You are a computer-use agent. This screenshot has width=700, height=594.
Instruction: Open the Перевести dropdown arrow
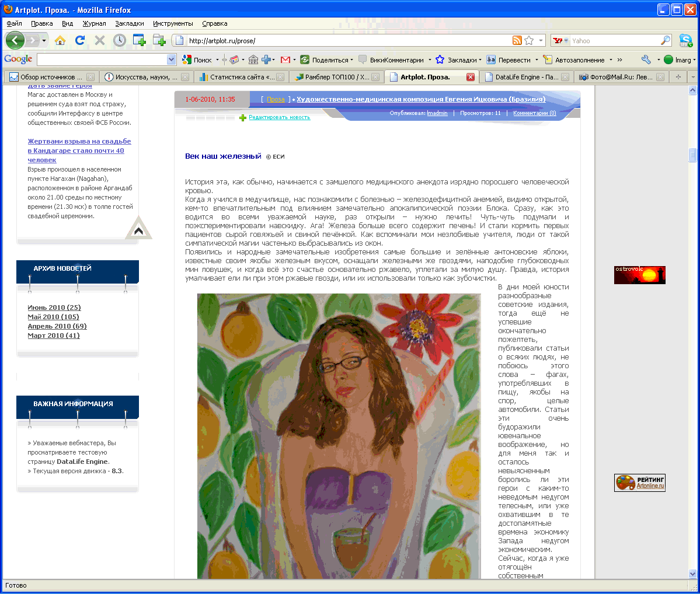(x=537, y=60)
